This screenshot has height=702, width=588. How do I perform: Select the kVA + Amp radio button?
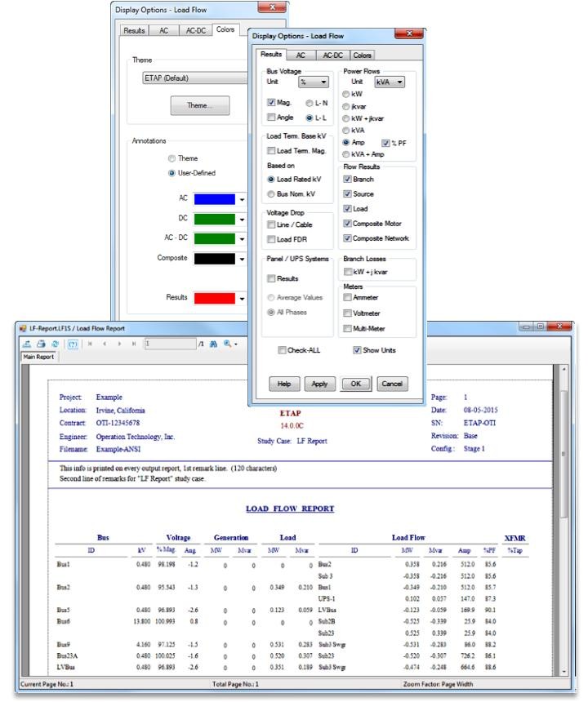coord(345,154)
